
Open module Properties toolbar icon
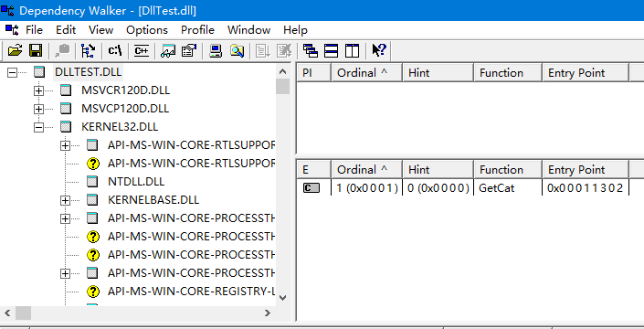pos(188,51)
